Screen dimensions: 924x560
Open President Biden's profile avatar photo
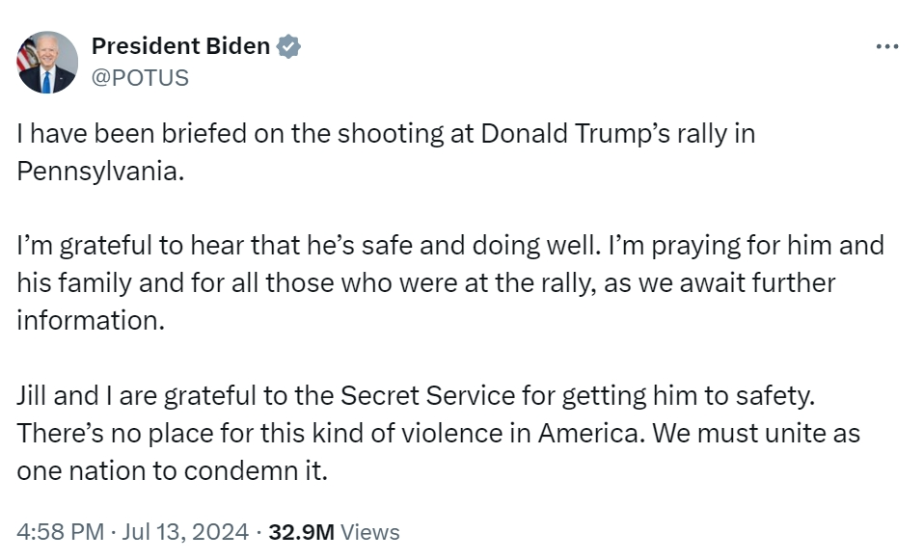coord(47,63)
